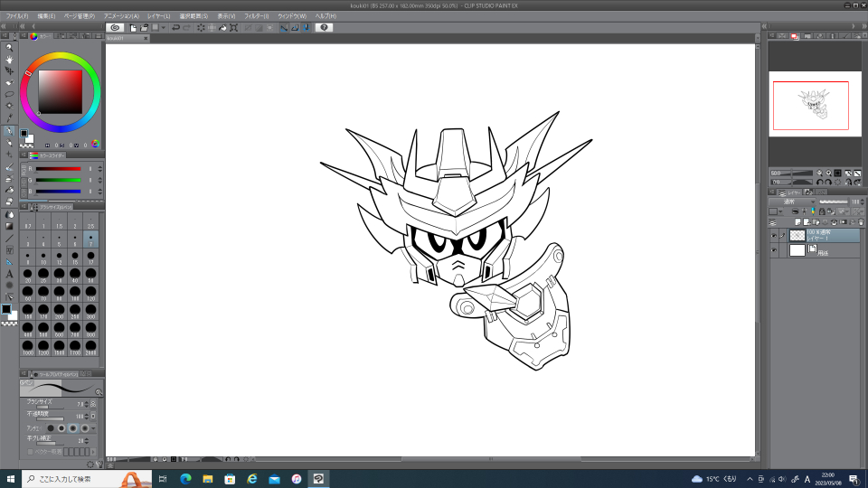The width and height of the screenshot is (868, 488).
Task: Toggle visibility of レイヤー 1 layer
Action: [774, 236]
